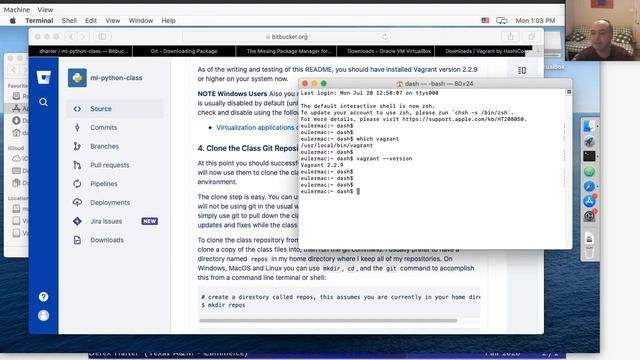
Task: Click the '$ mkdir repos' code line
Action: pos(223,305)
